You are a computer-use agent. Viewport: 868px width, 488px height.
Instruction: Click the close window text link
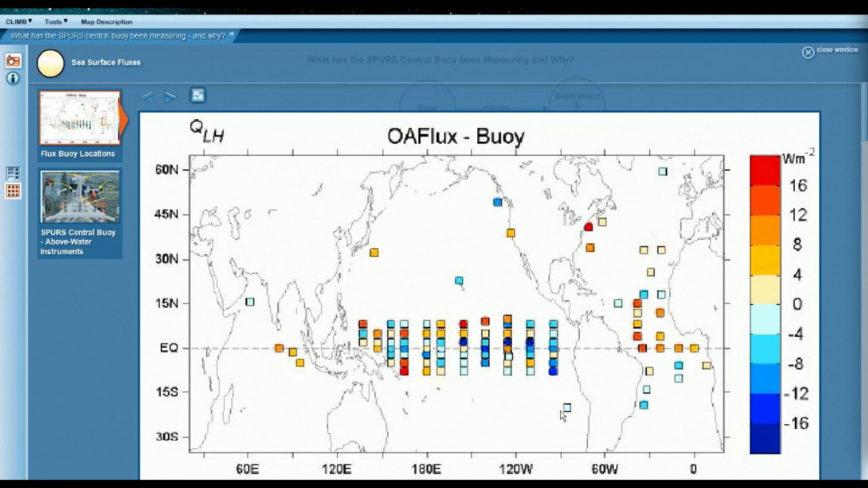pos(837,50)
